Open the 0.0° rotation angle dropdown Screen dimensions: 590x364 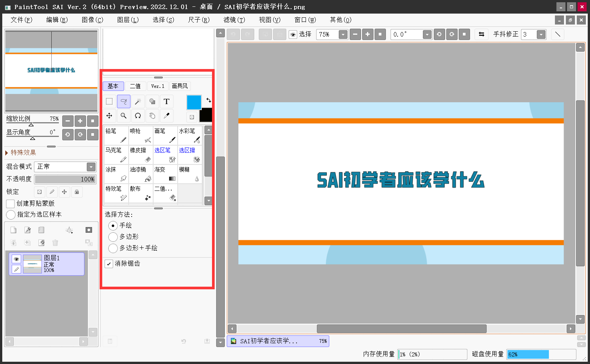click(x=427, y=35)
